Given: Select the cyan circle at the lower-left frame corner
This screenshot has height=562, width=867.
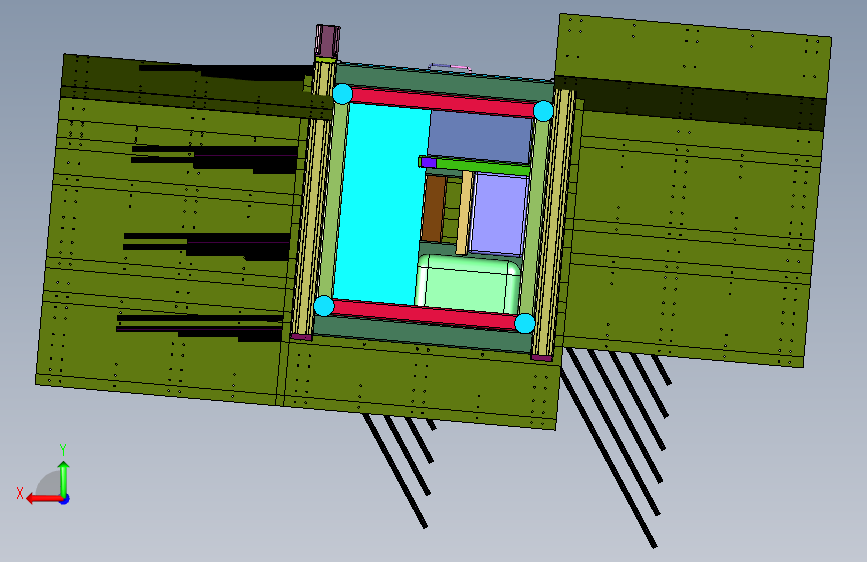Looking at the screenshot, I should 324,306.
